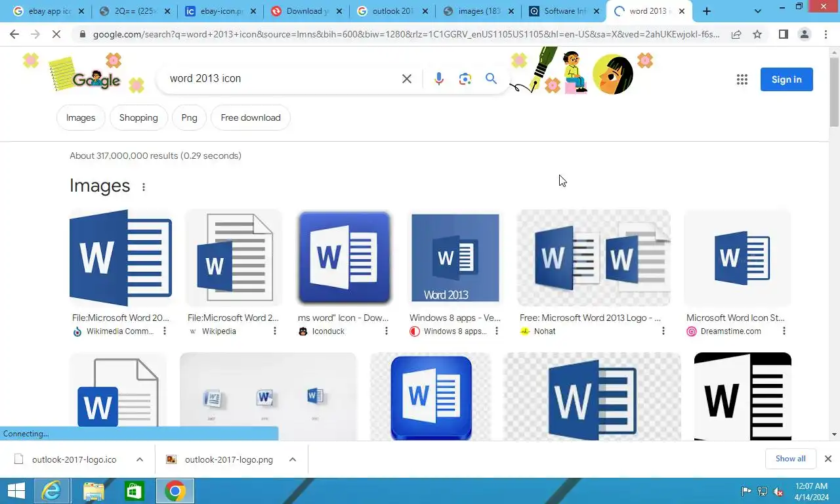Click Show all downloads button

coord(791,459)
